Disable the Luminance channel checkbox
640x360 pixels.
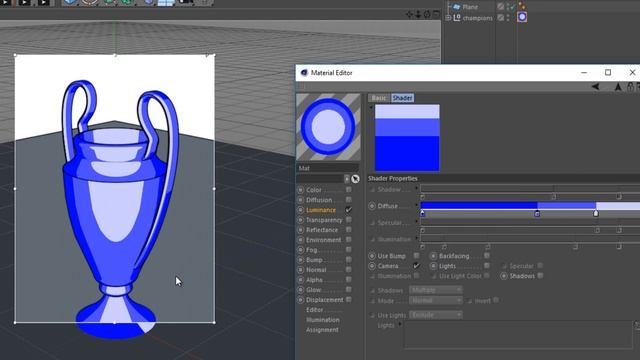(x=349, y=209)
